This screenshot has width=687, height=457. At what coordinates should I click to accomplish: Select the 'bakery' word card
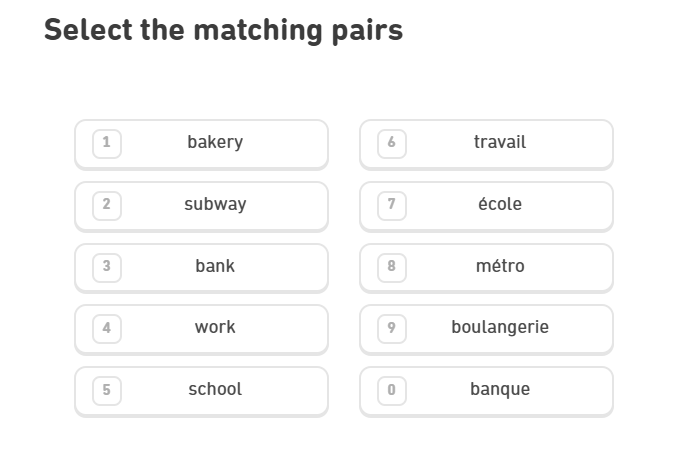tap(215, 143)
